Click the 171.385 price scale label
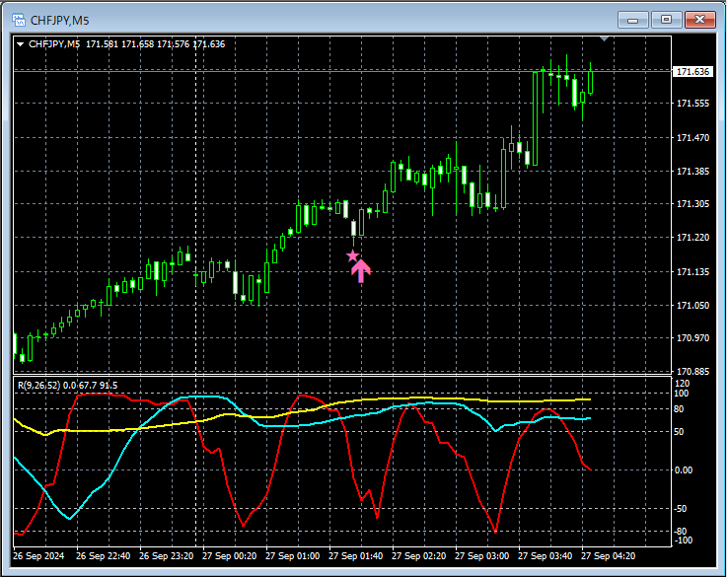 click(x=693, y=172)
